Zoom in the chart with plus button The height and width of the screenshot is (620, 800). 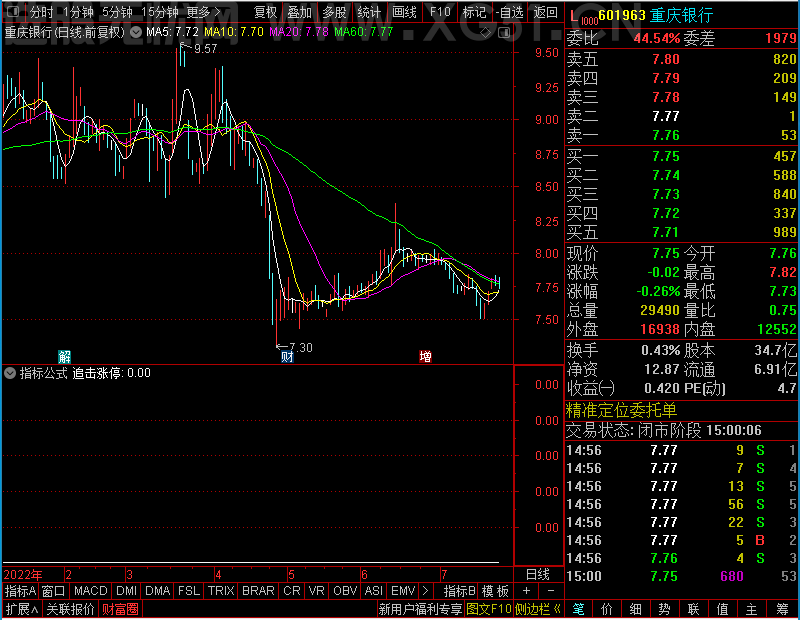click(x=527, y=591)
